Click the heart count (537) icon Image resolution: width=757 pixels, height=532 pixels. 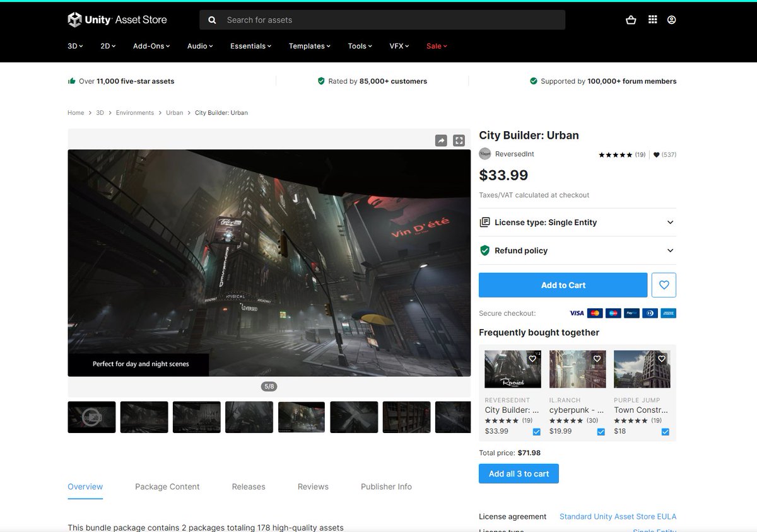click(x=656, y=154)
